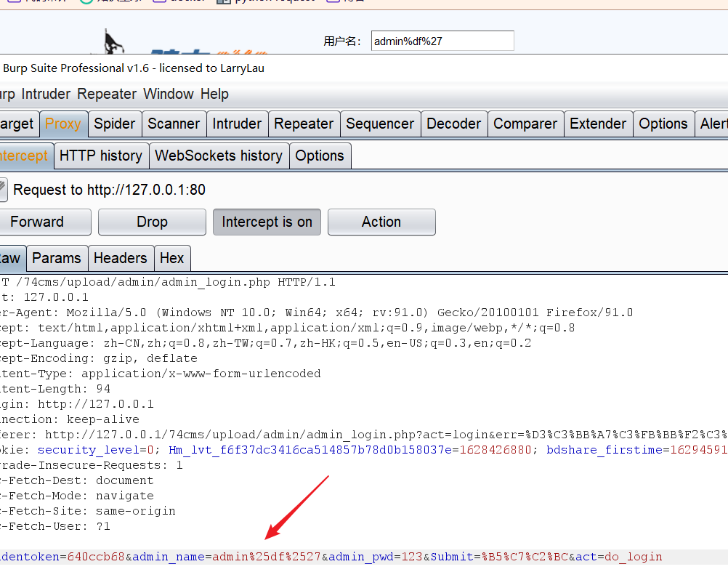The height and width of the screenshot is (588, 728).
Task: Click the Content-Type application/x-www-form-urlencoded line
Action: click(x=160, y=374)
